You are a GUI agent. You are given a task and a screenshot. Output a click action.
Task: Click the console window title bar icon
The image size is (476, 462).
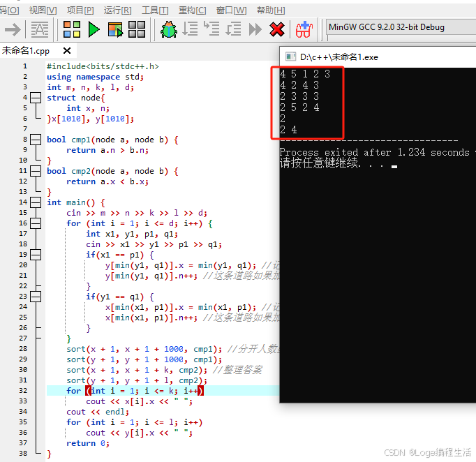click(290, 57)
